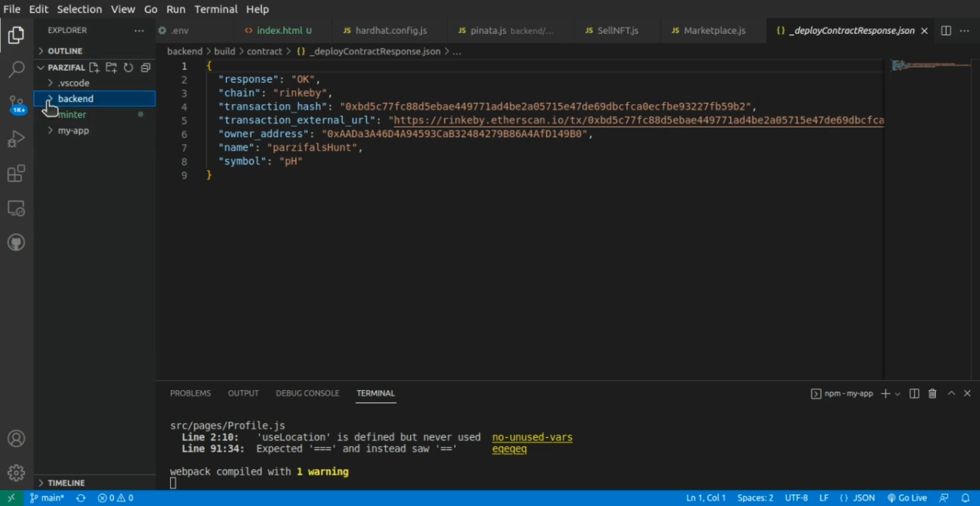Open the GitHub view icon
Image resolution: width=980 pixels, height=506 pixels.
point(16,242)
